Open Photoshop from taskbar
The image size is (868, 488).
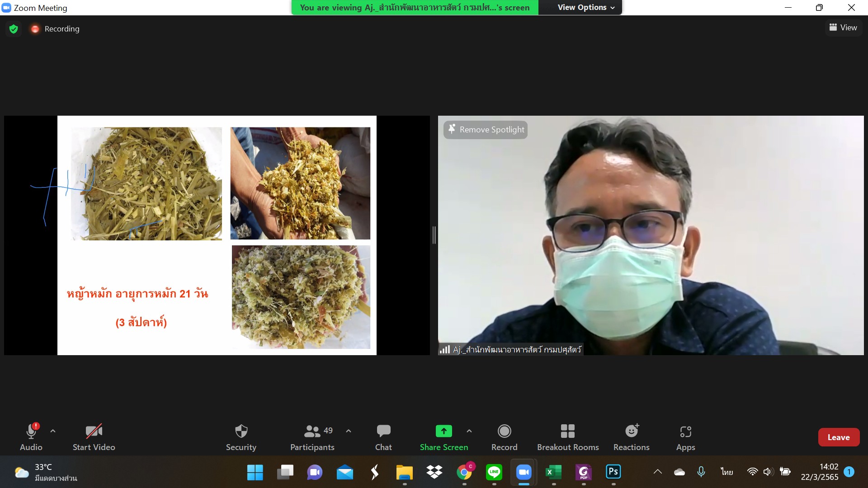point(613,472)
